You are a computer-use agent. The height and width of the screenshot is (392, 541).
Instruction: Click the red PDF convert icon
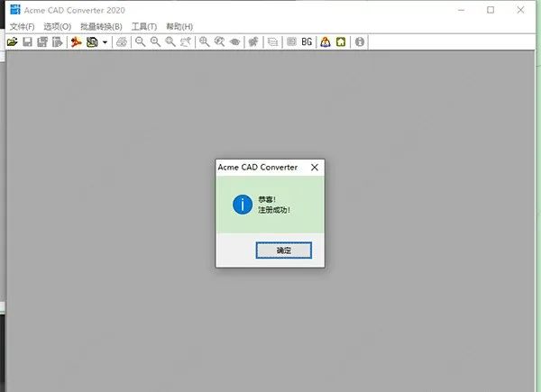[x=77, y=42]
